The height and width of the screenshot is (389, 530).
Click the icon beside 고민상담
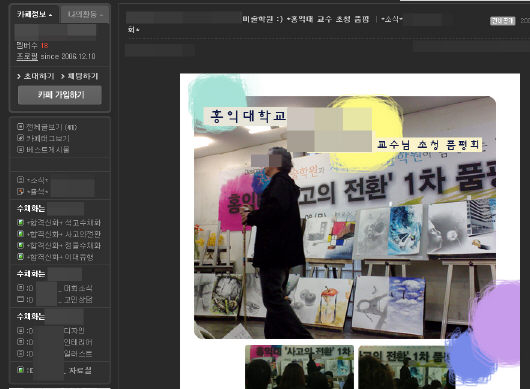(x=20, y=299)
